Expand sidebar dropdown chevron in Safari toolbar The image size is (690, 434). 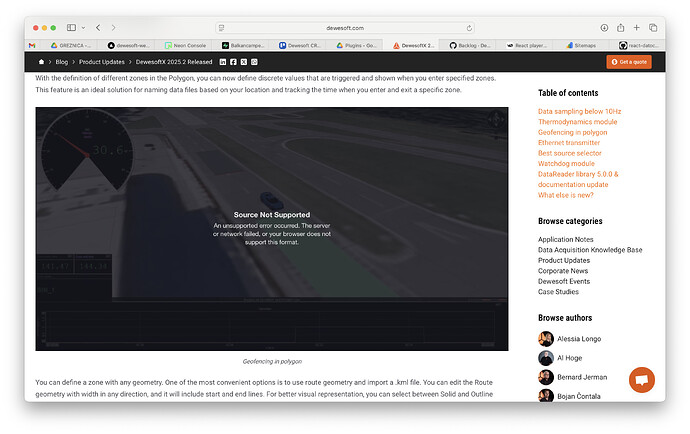pos(82,28)
